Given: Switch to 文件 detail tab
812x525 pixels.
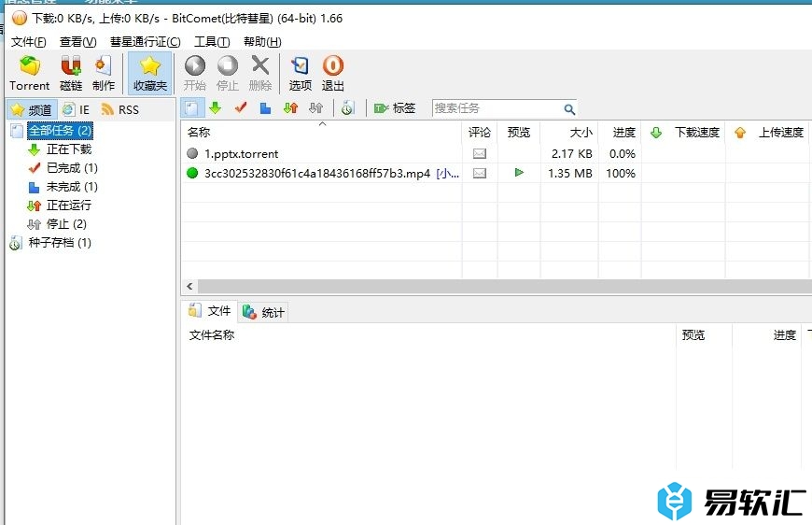Looking at the screenshot, I should pyautogui.click(x=210, y=311).
